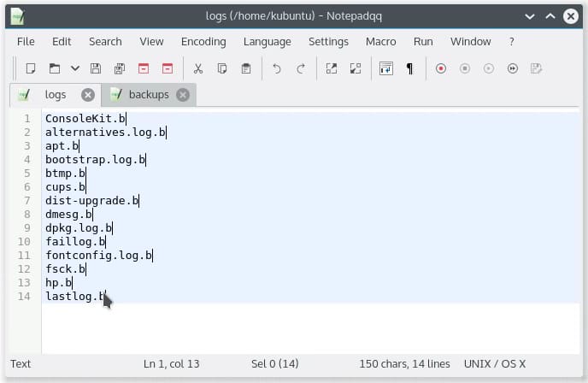
Task: Open the Window menu
Action: [471, 42]
